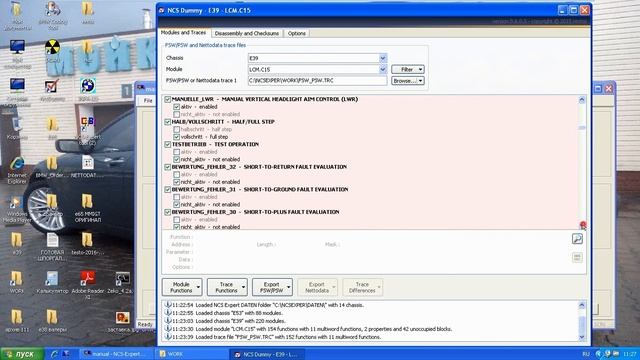The height and width of the screenshot is (360, 640).
Task: Check 'halbschritt - half step' option
Action: (176, 129)
